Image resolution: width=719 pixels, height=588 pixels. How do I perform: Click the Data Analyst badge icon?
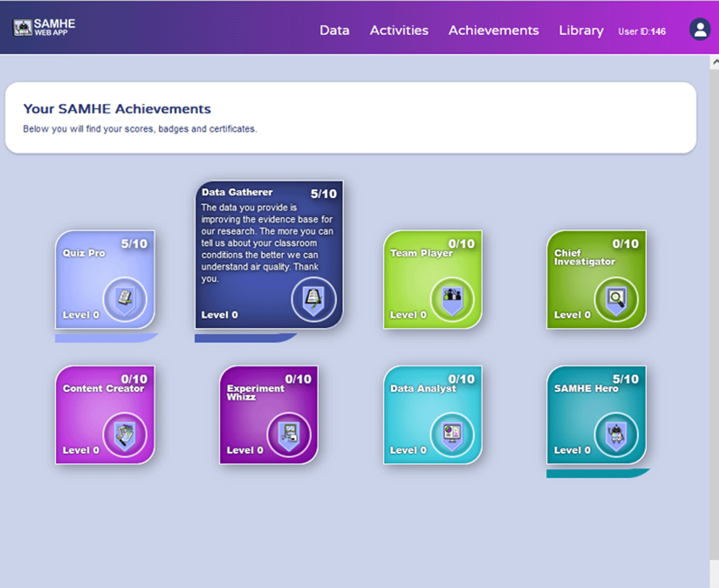(x=452, y=435)
